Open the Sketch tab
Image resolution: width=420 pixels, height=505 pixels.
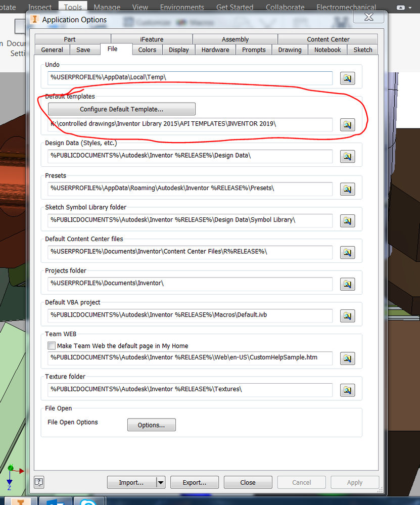click(363, 50)
